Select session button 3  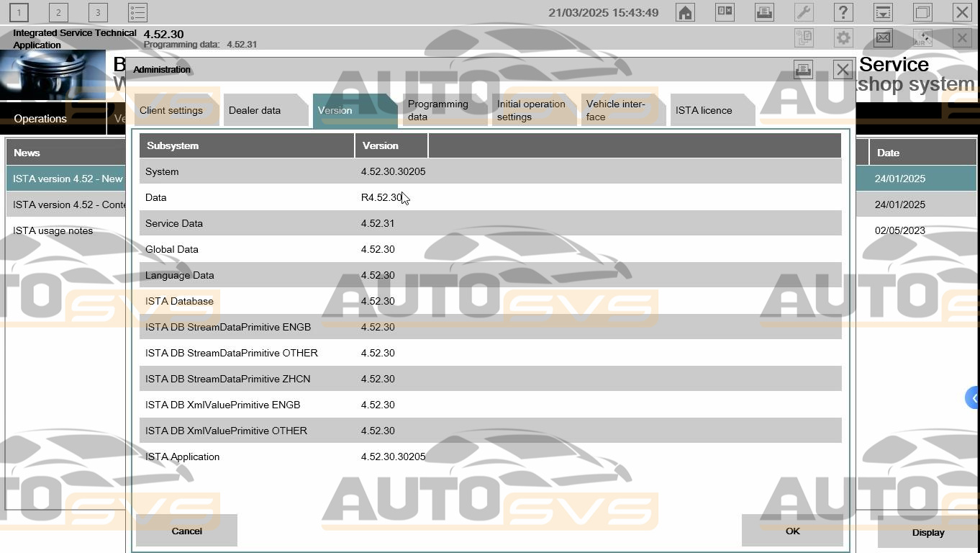tap(98, 12)
